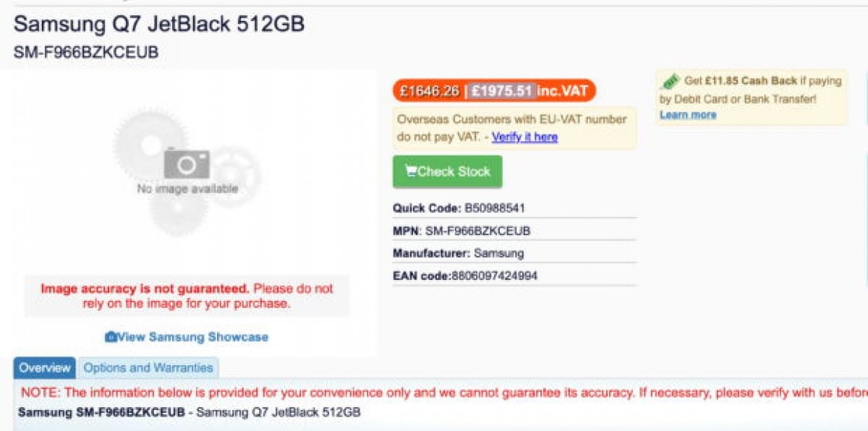Click the Samsung Q7 JetBlack 512GB heading
This screenshot has width=868, height=431.
coord(159,25)
